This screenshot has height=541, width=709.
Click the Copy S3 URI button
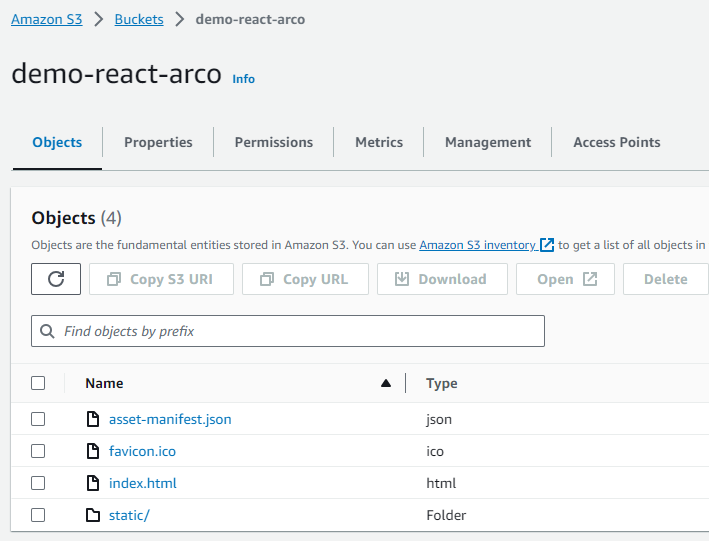(x=161, y=279)
